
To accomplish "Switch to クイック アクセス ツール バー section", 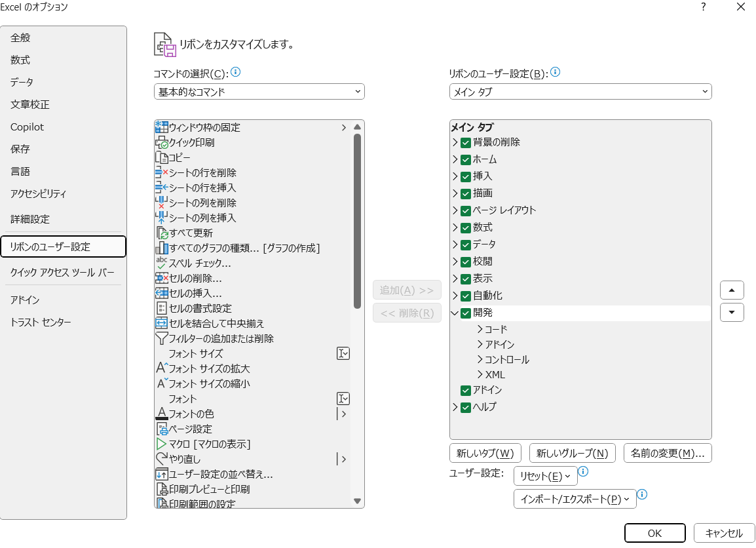I will point(64,271).
